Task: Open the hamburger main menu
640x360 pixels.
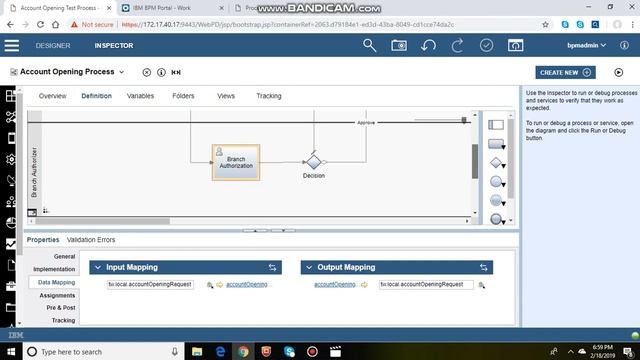Action: point(12,45)
